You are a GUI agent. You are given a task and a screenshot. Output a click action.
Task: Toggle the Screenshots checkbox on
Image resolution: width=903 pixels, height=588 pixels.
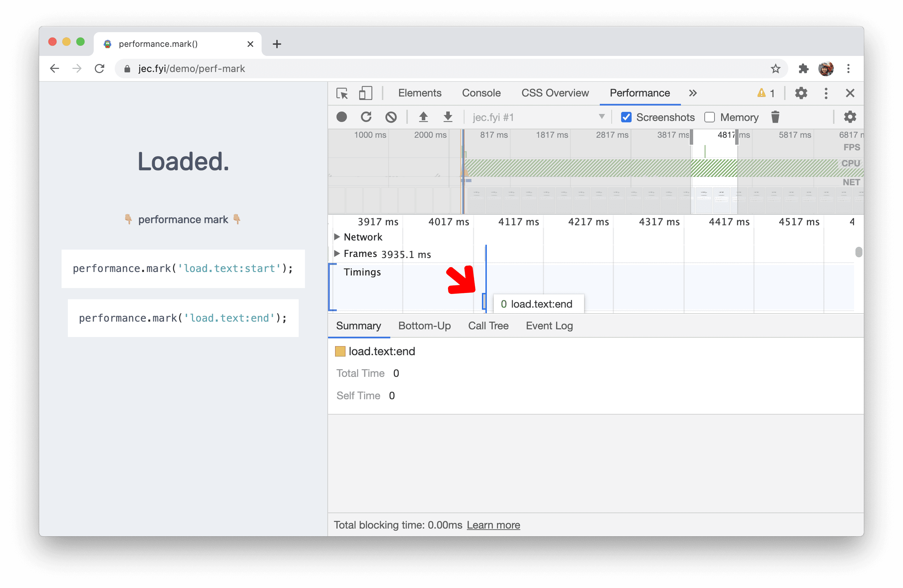pyautogui.click(x=625, y=117)
